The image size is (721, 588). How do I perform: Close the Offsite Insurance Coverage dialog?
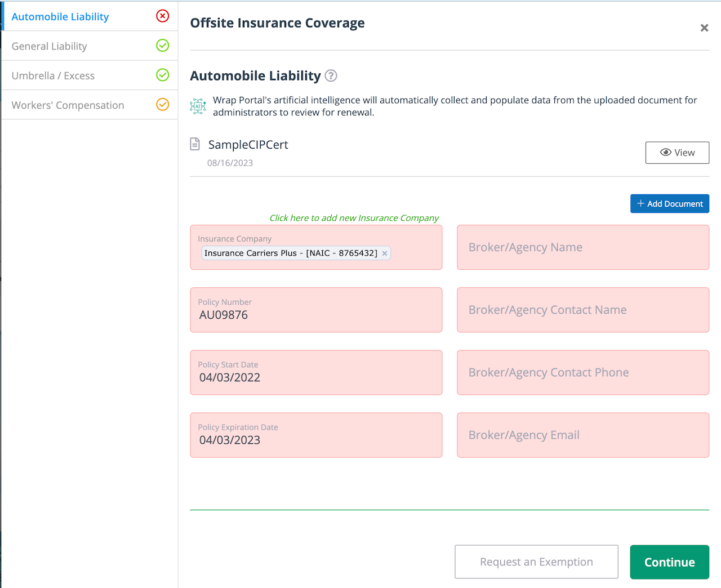704,28
